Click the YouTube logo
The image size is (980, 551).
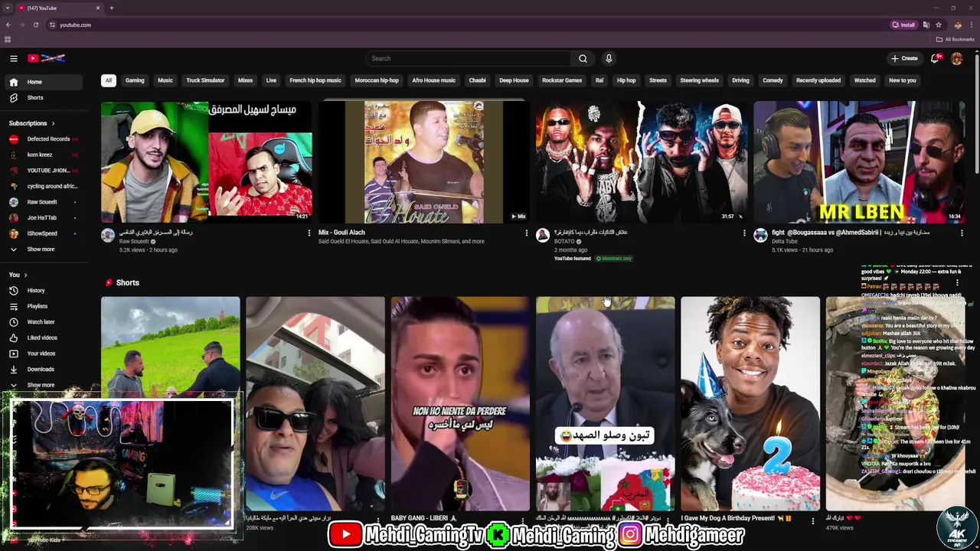(x=46, y=58)
